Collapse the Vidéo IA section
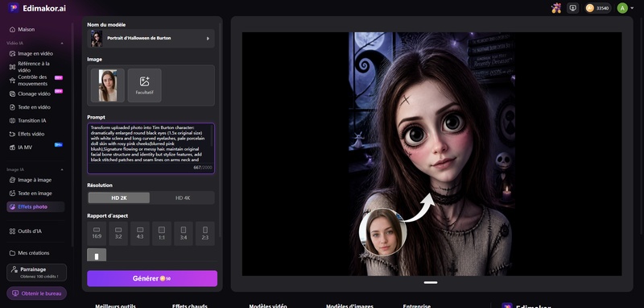 click(x=62, y=44)
